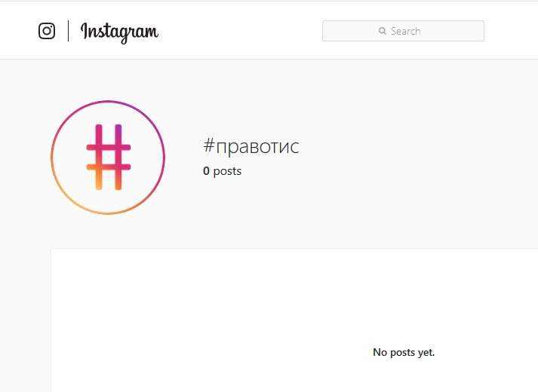The image size is (538, 392).
Task: Select the large hashtag avatar circle
Action: coord(108,158)
